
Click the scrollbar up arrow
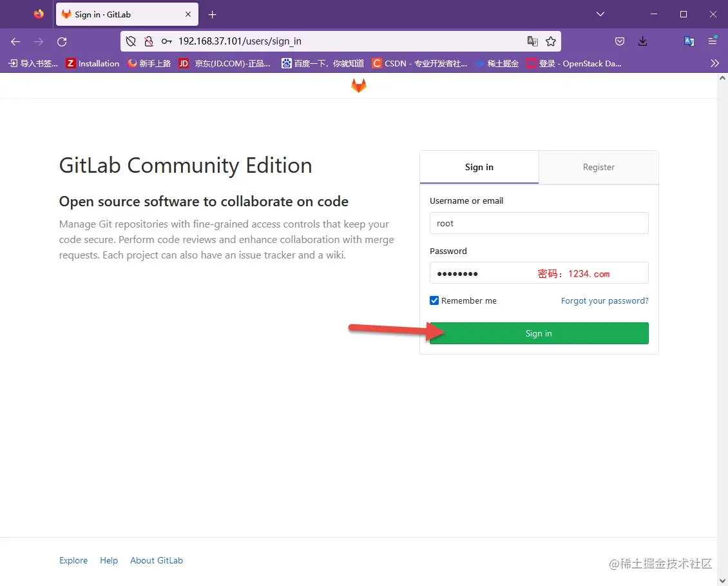click(722, 78)
